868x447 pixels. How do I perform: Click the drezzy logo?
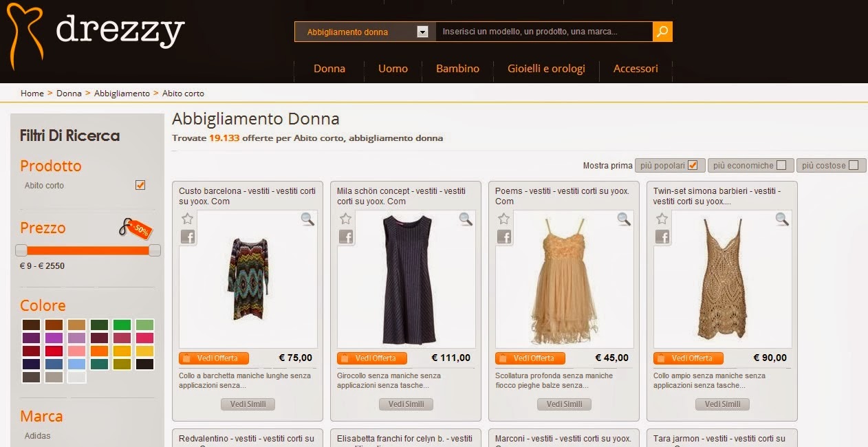pyautogui.click(x=96, y=36)
